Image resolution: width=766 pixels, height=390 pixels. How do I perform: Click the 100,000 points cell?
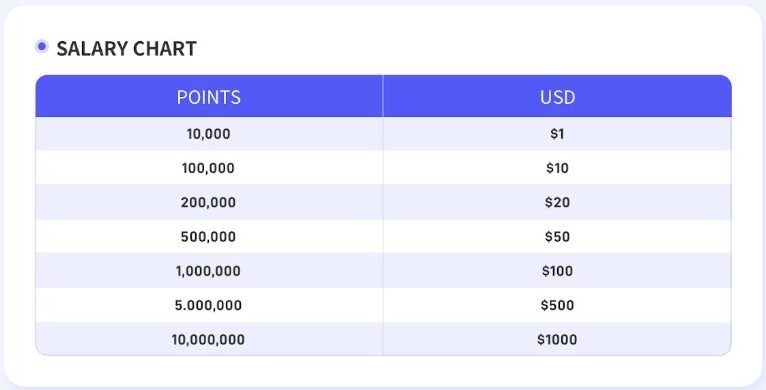(x=209, y=168)
